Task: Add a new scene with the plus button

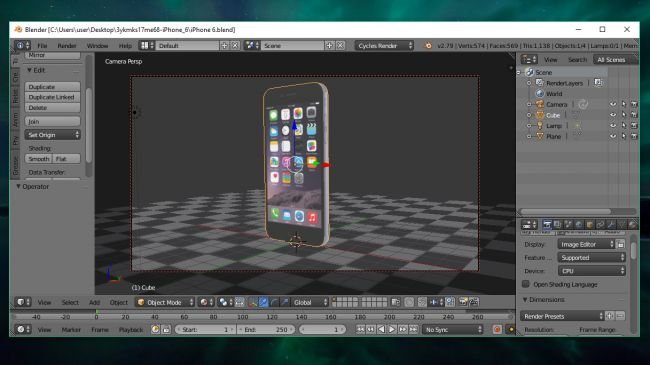Action: pyautogui.click(x=330, y=46)
